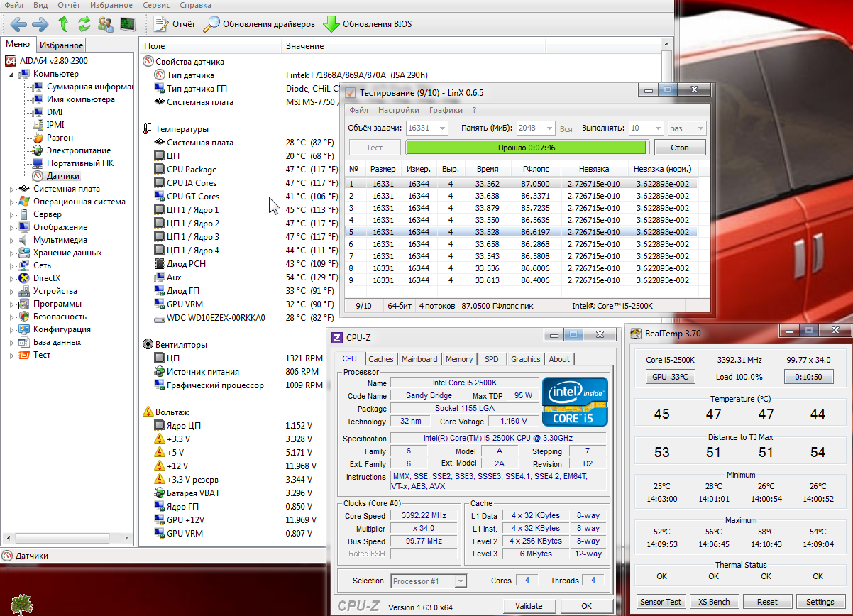The width and height of the screenshot is (853, 616).
Task: Click the Стоп button in LinX
Action: (680, 148)
